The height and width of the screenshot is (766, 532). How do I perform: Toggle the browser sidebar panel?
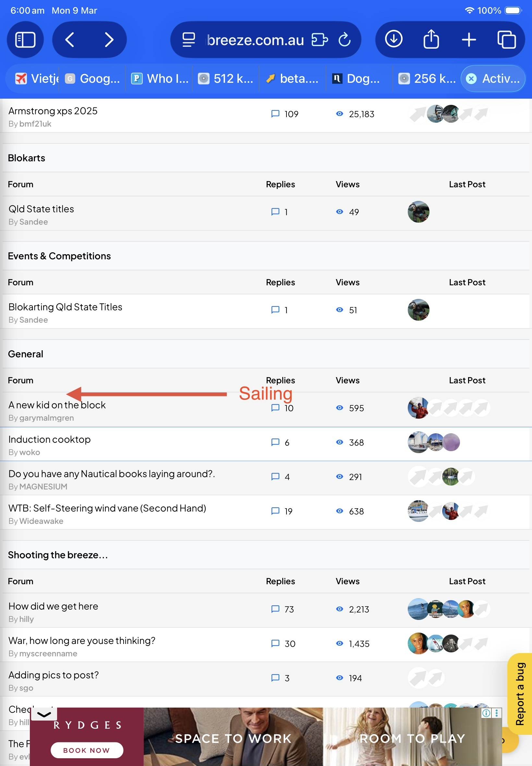(x=25, y=40)
